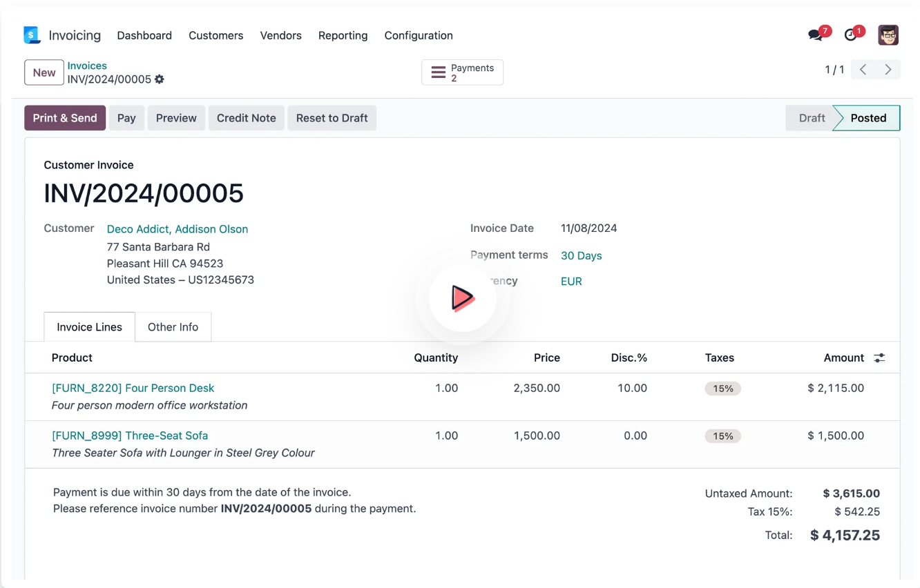This screenshot has width=920, height=588.
Task: Click the 1 / 1 pager counter
Action: [x=834, y=70]
